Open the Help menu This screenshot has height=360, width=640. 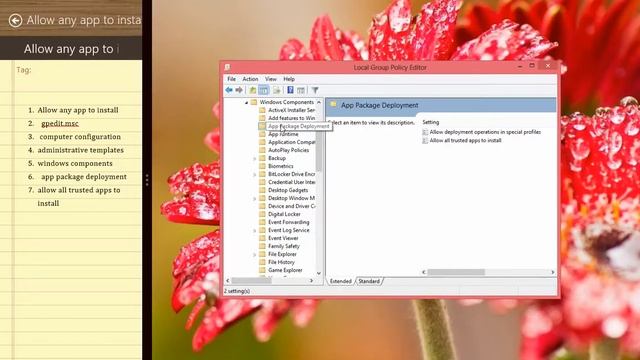289,79
